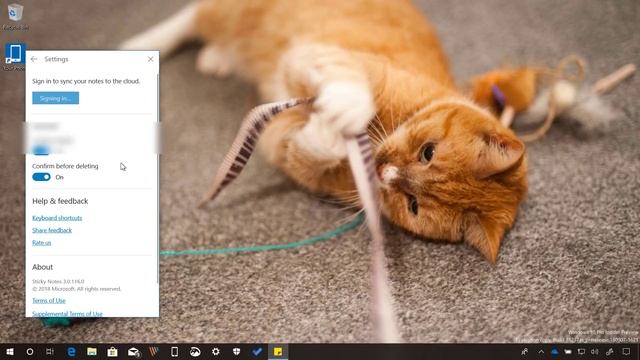
Task: Open the Keyboard shortcuts link
Action: click(x=57, y=218)
